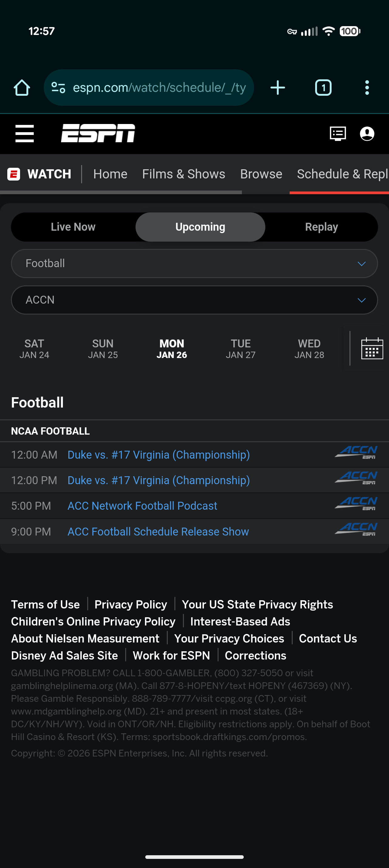Switch to Replay schedule view
Screen dimensions: 389x868
pos(321,227)
